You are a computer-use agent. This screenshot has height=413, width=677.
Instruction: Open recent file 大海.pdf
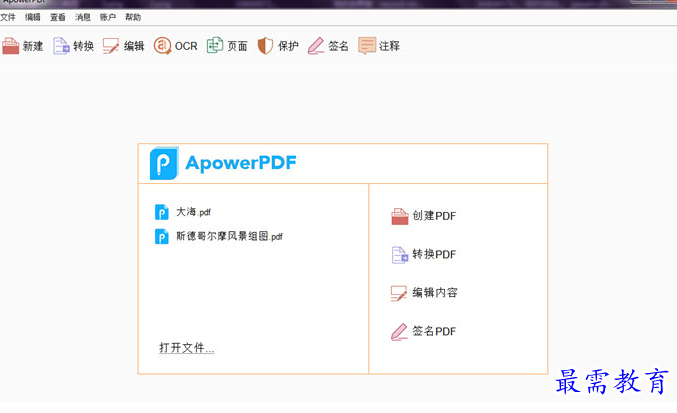pyautogui.click(x=193, y=212)
